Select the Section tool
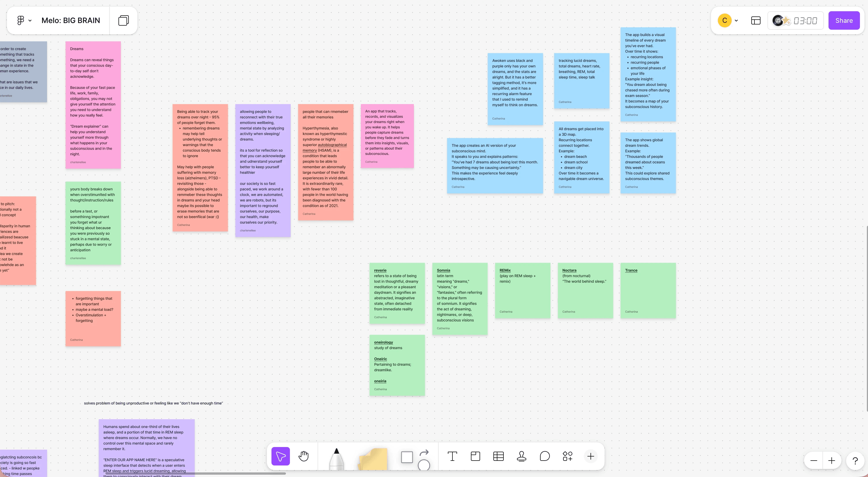This screenshot has height=477, width=868. [475, 456]
